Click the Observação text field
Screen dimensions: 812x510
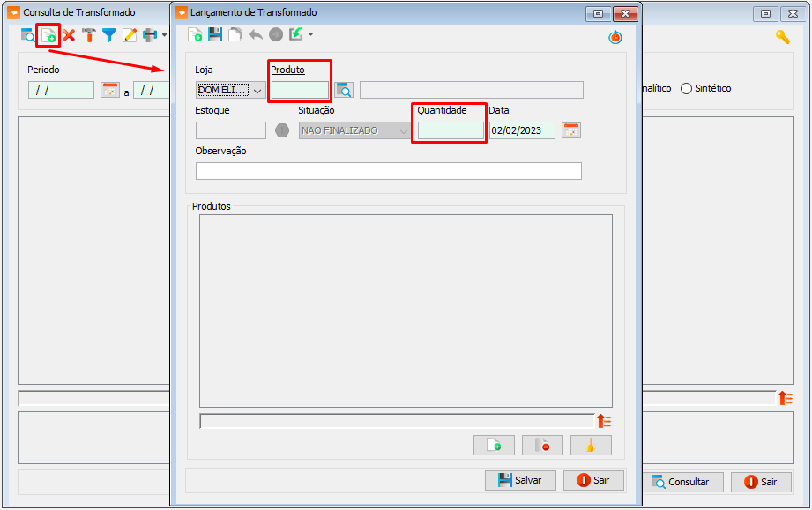point(389,171)
